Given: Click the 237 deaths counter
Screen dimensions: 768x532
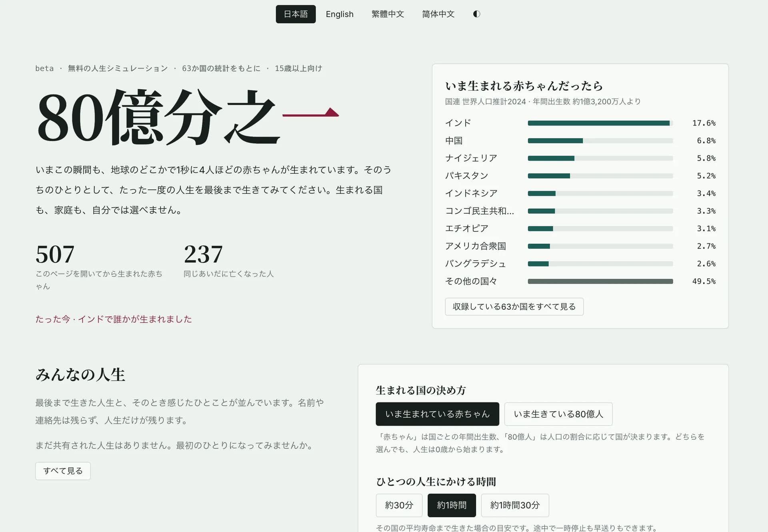Looking at the screenshot, I should (203, 254).
